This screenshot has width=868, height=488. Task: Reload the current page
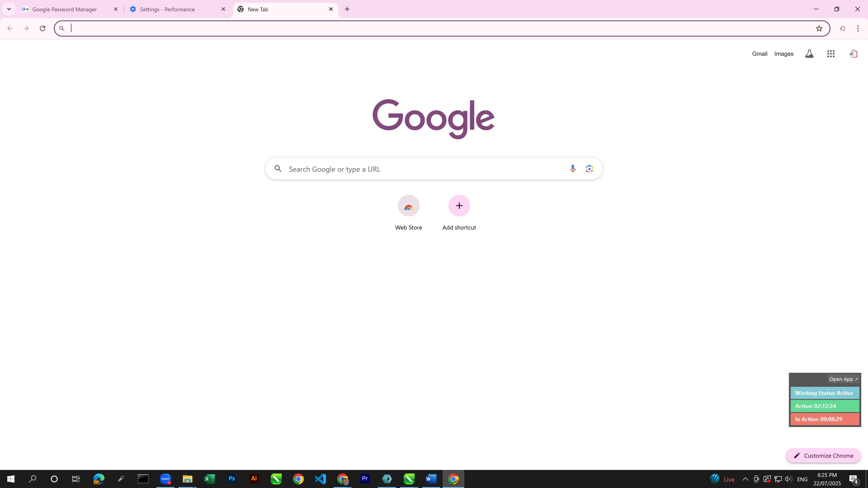(42, 28)
